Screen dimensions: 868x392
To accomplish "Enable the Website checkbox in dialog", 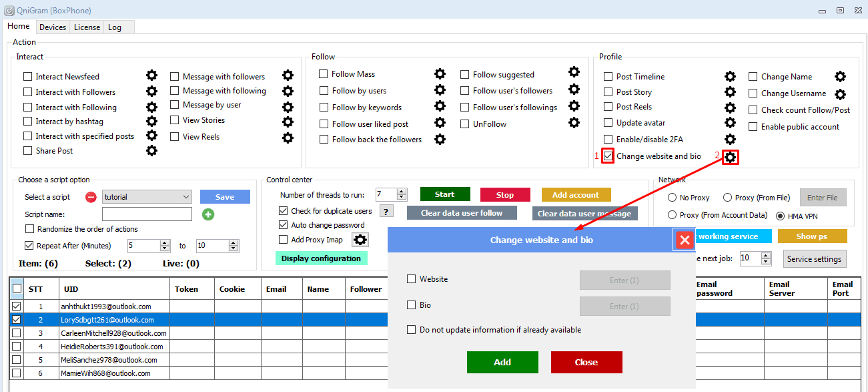I will [412, 279].
